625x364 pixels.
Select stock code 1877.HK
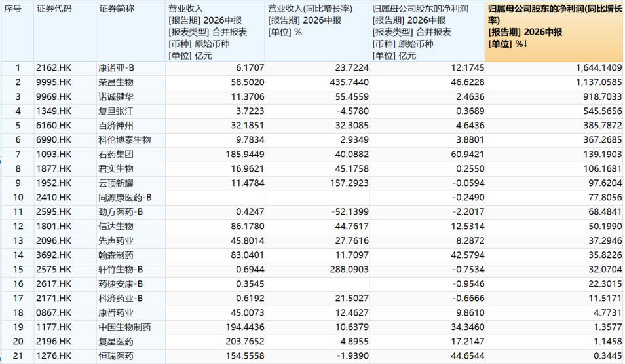[x=54, y=169]
